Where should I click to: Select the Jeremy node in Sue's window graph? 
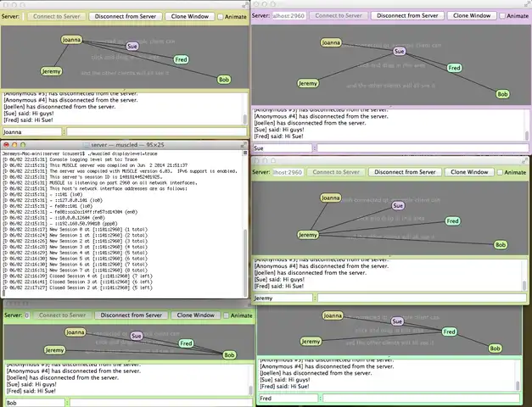pos(308,83)
